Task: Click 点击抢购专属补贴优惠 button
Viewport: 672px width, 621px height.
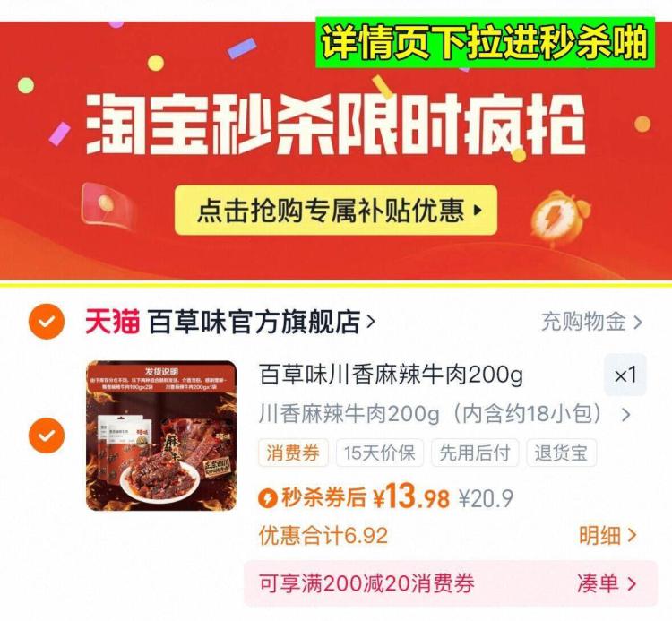Action: click(336, 210)
